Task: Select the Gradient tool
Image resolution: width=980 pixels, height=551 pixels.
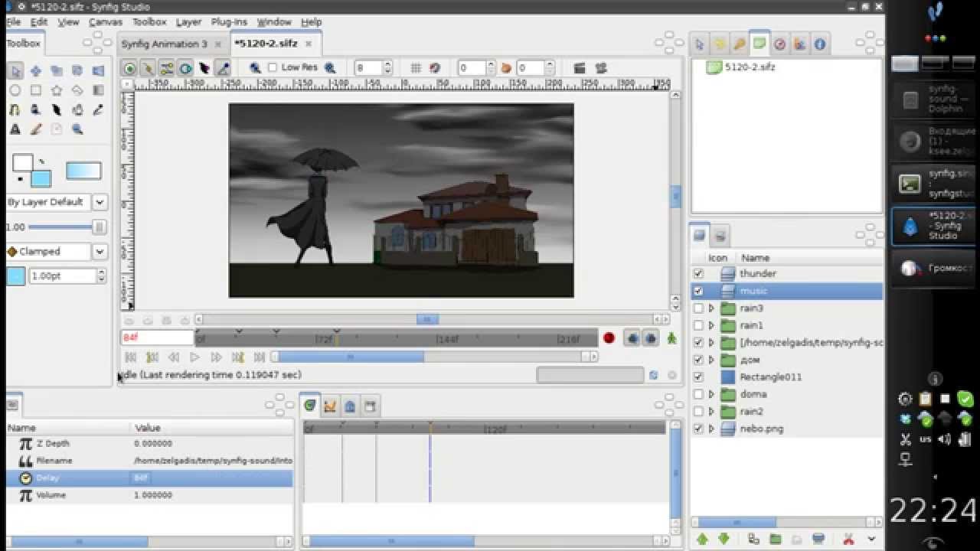Action: click(x=98, y=90)
